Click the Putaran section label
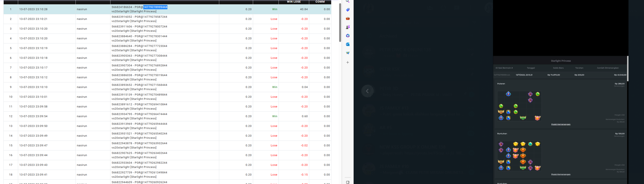This screenshot has height=184, width=644. point(501,84)
